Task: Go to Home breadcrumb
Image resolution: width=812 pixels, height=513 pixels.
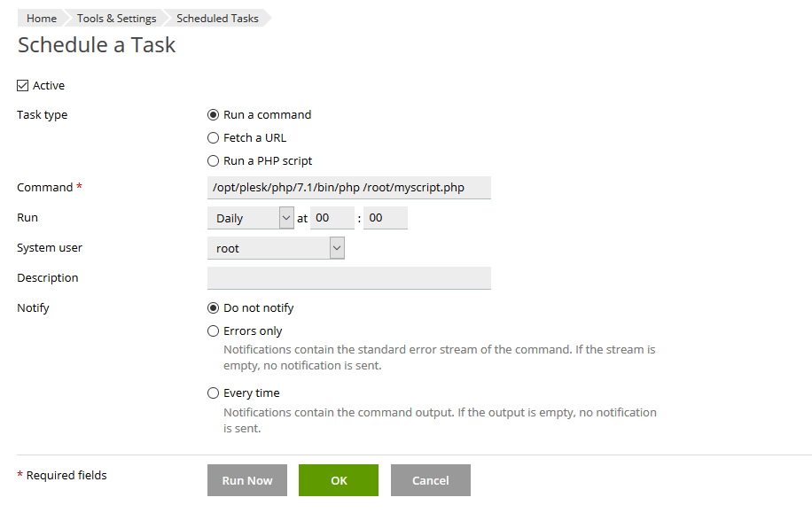Action: (41, 19)
